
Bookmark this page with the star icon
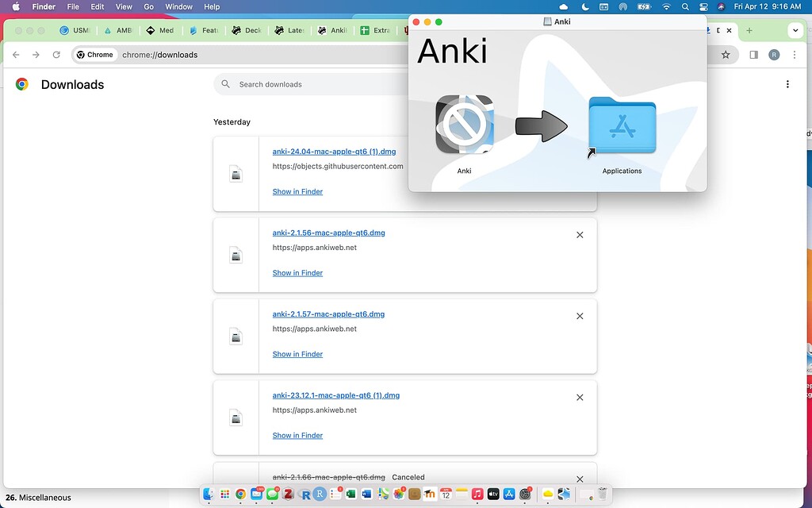pos(726,55)
